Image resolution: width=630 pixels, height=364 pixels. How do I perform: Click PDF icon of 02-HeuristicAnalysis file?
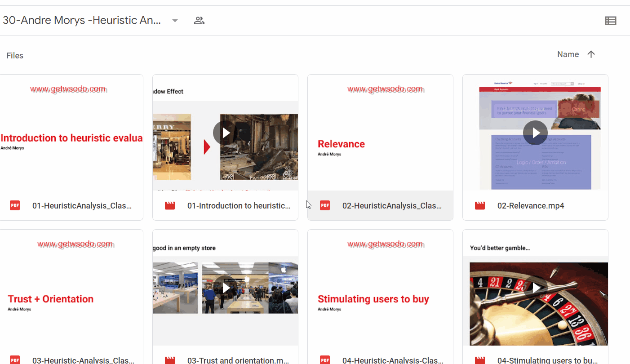click(x=325, y=206)
